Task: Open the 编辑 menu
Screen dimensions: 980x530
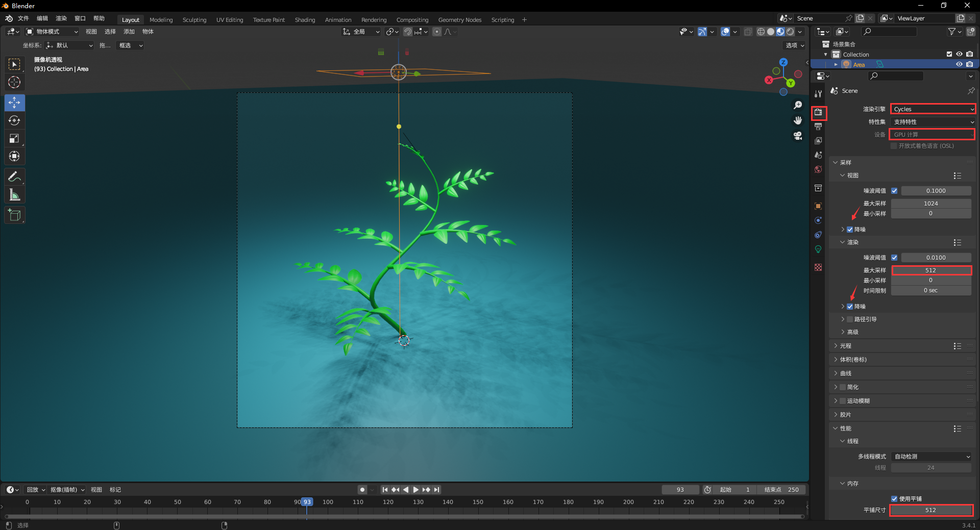Action: tap(42, 18)
